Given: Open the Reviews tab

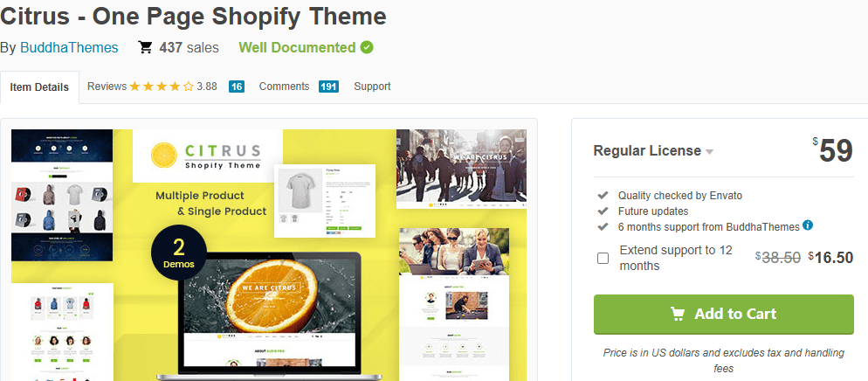Looking at the screenshot, I should [107, 87].
